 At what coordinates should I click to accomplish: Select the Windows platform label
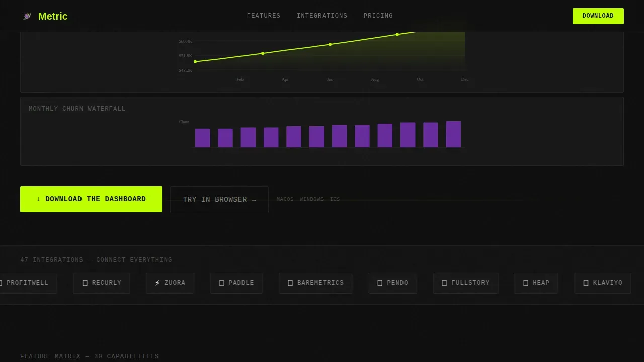[311, 199]
